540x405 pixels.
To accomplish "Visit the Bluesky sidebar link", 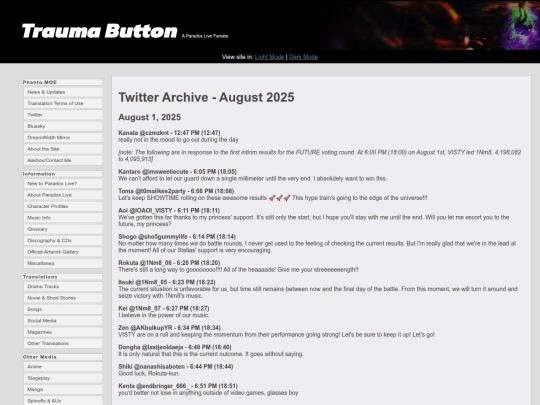I will [x=63, y=126].
